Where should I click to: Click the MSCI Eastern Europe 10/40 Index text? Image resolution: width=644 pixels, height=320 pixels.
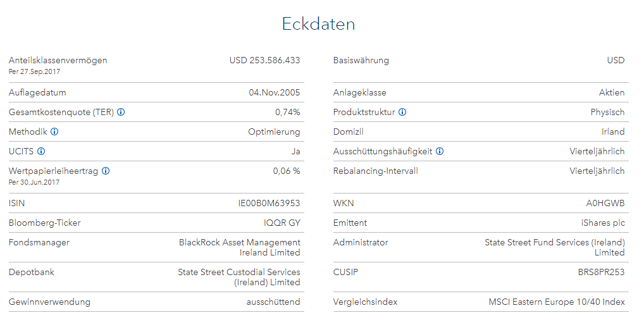(557, 302)
